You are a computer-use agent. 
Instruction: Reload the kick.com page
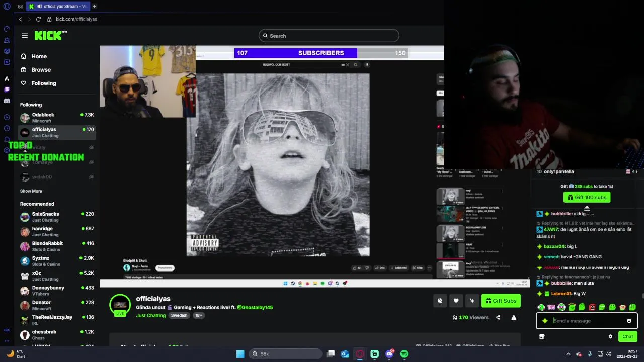click(x=38, y=19)
